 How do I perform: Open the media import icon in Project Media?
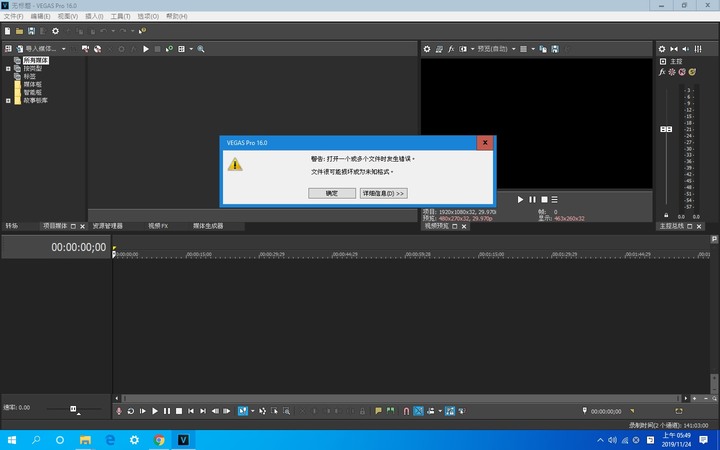click(x=20, y=49)
